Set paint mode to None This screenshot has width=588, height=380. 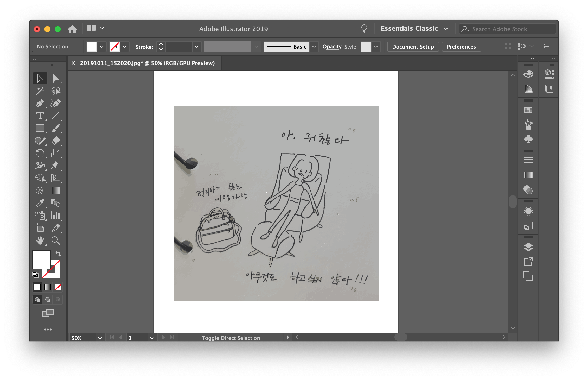(58, 287)
